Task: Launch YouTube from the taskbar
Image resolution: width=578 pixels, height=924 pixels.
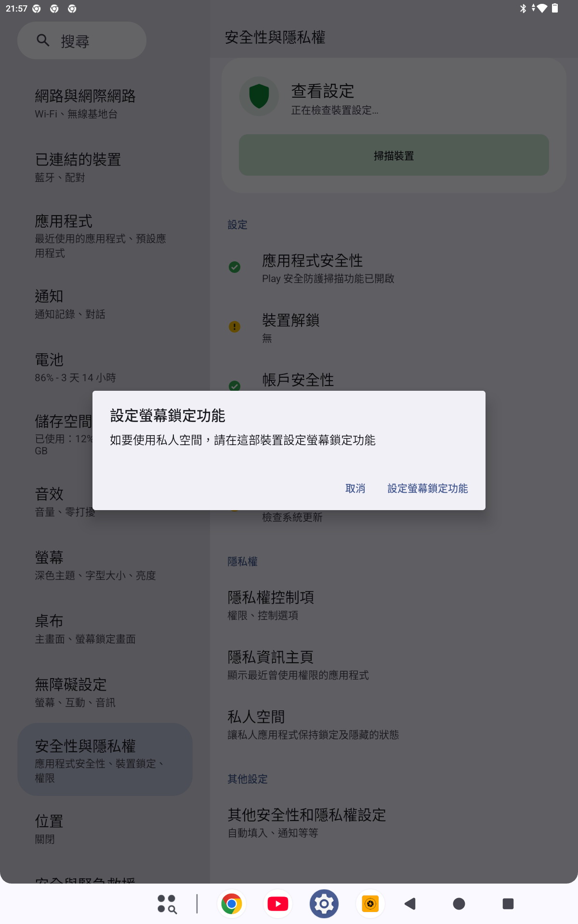Action: coord(278,904)
